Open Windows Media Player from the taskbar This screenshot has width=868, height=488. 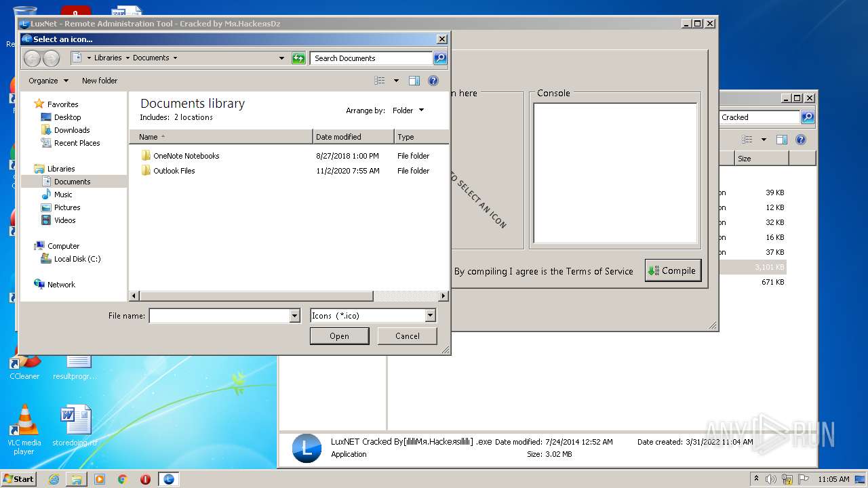[x=100, y=479]
